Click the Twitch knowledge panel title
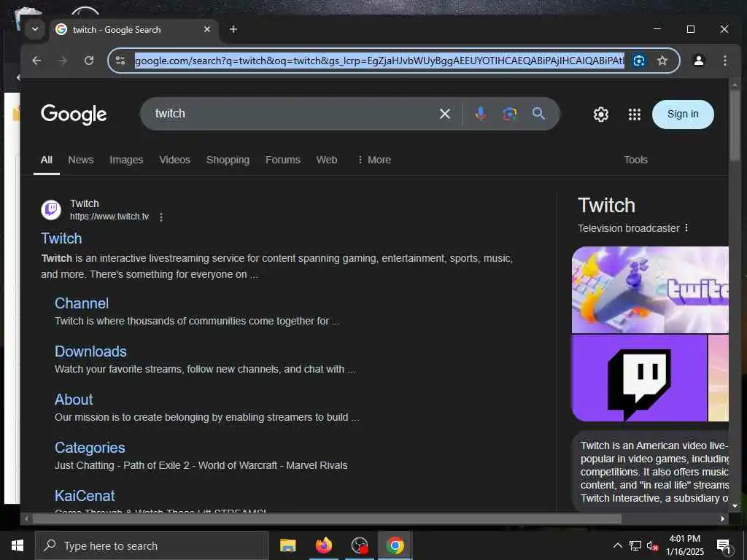This screenshot has height=560, width=747. pos(606,206)
